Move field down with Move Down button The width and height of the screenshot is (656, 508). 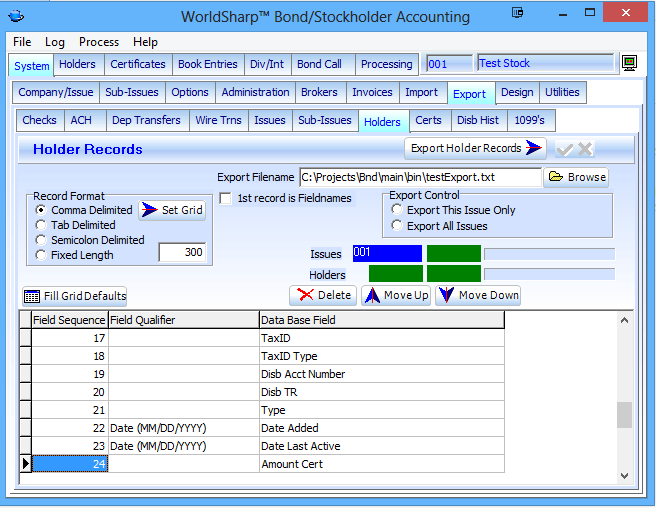pos(477,295)
